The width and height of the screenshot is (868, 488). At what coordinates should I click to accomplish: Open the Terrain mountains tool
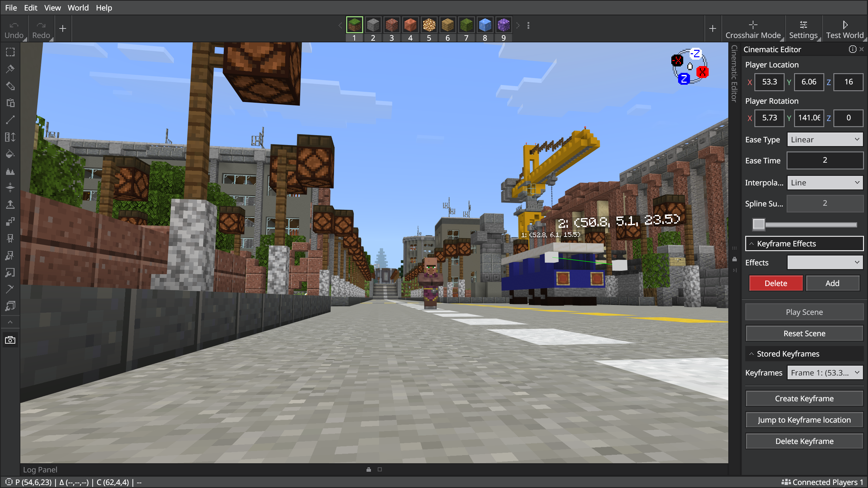click(10, 171)
